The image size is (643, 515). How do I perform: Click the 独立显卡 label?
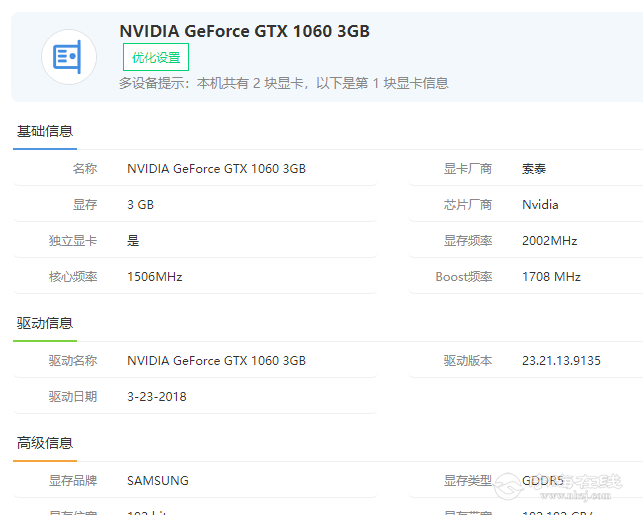click(73, 241)
